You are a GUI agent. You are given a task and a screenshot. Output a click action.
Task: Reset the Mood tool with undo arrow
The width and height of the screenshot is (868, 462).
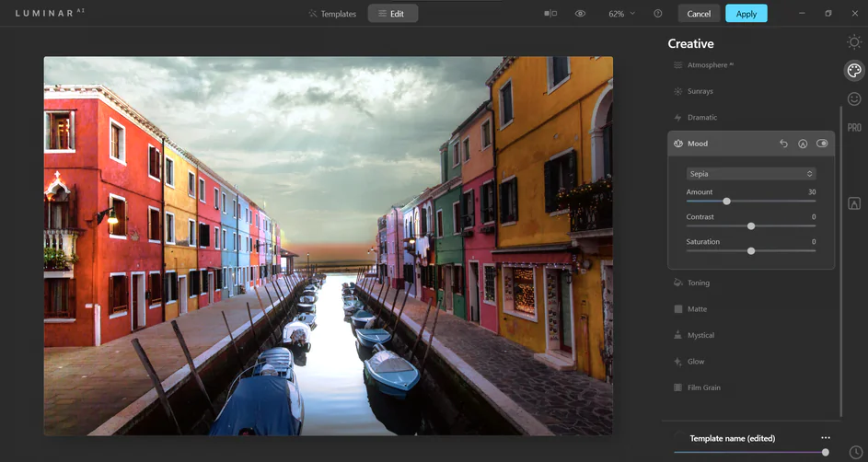tap(783, 144)
